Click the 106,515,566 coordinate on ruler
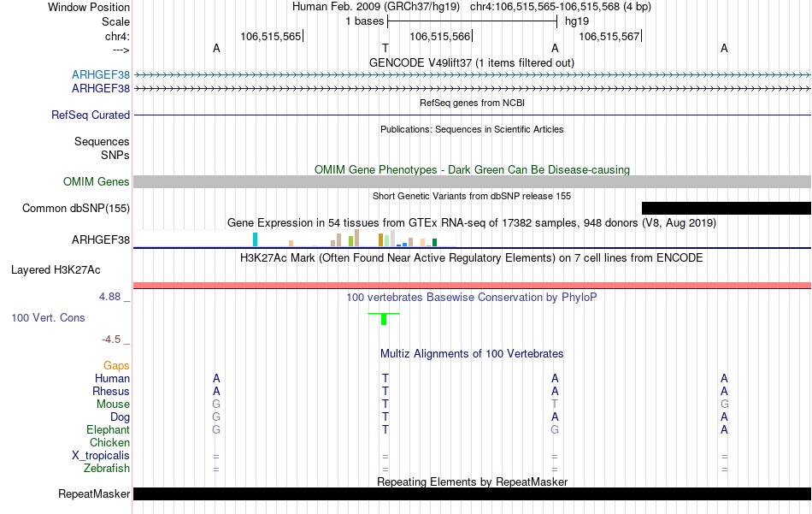Viewport: 812px width, 514px height. click(x=440, y=36)
